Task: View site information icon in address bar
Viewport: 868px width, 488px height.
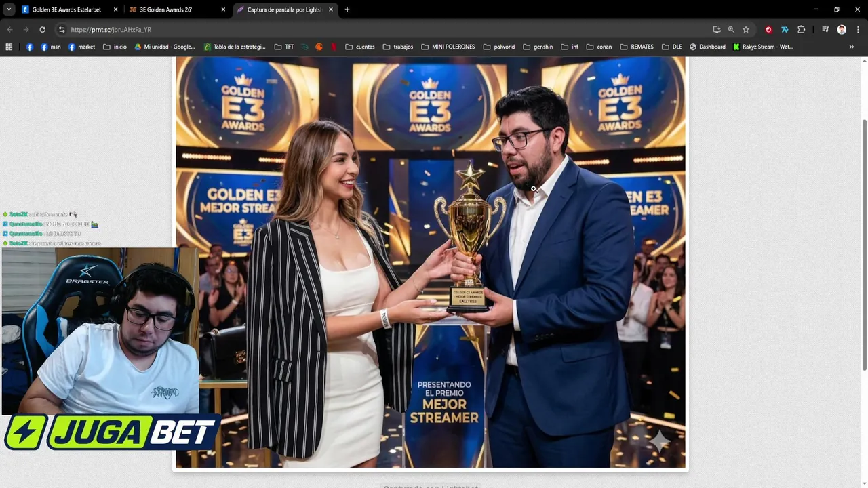Action: 62,29
